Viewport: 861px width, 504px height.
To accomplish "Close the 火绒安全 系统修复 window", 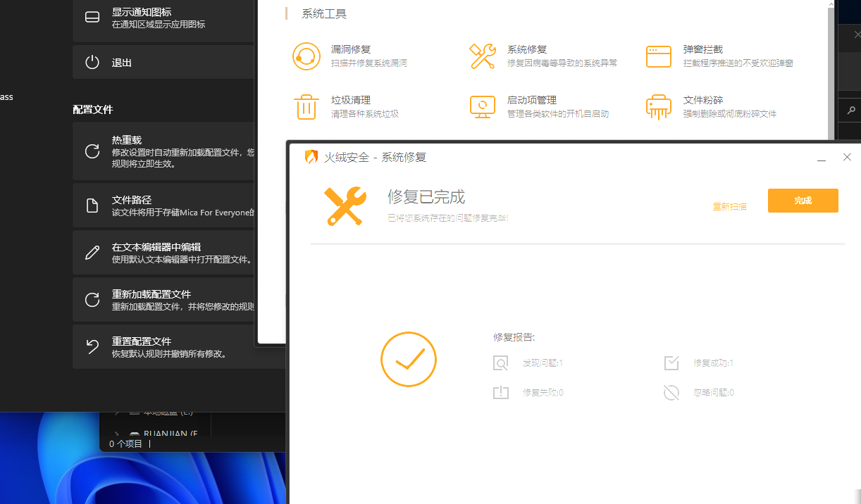I will (x=848, y=158).
